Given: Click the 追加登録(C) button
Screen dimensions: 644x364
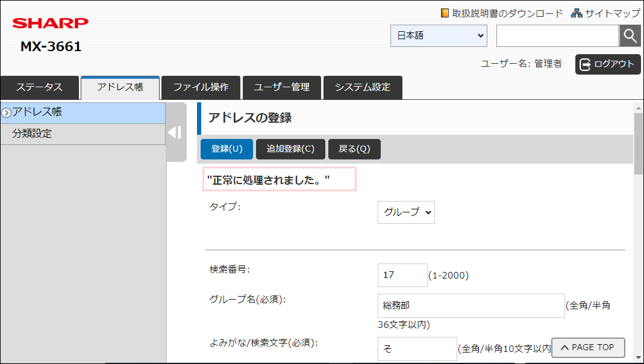Looking at the screenshot, I should (290, 149).
